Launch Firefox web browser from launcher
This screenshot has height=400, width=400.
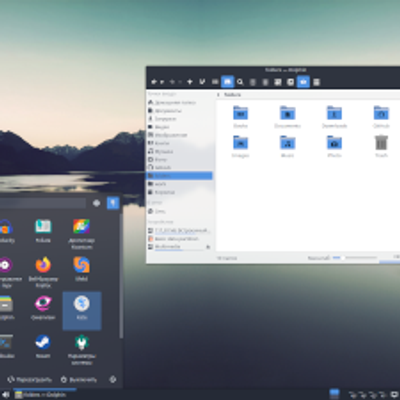pyautogui.click(x=43, y=272)
